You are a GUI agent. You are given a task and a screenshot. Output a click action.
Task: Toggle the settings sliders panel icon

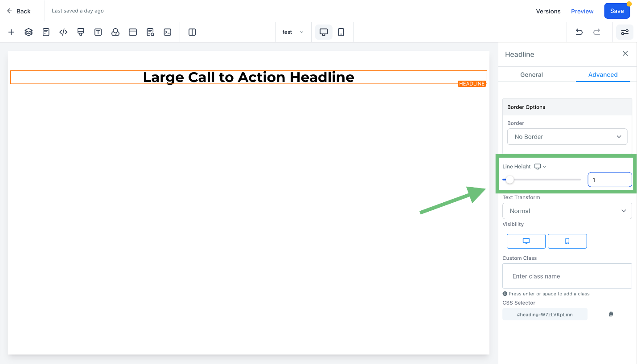(x=625, y=32)
